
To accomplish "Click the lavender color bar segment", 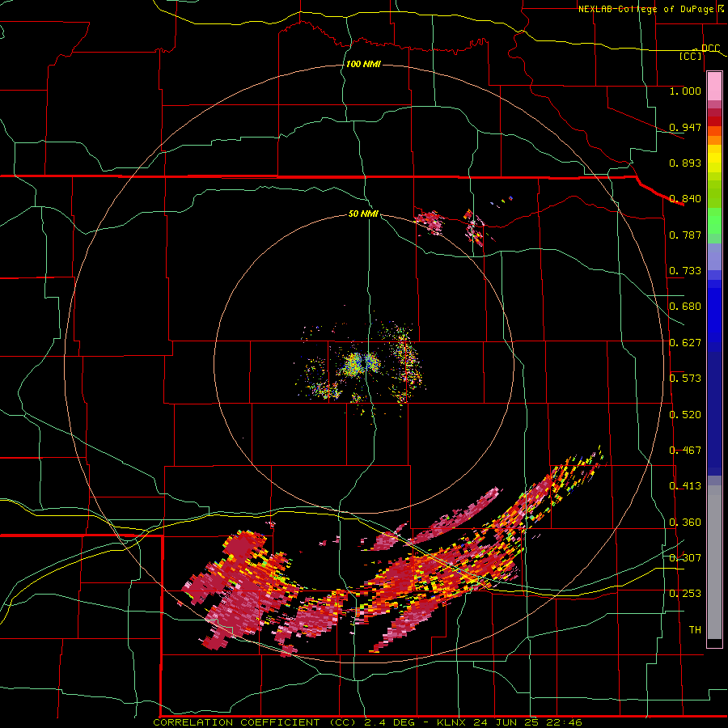I will click(714, 256).
